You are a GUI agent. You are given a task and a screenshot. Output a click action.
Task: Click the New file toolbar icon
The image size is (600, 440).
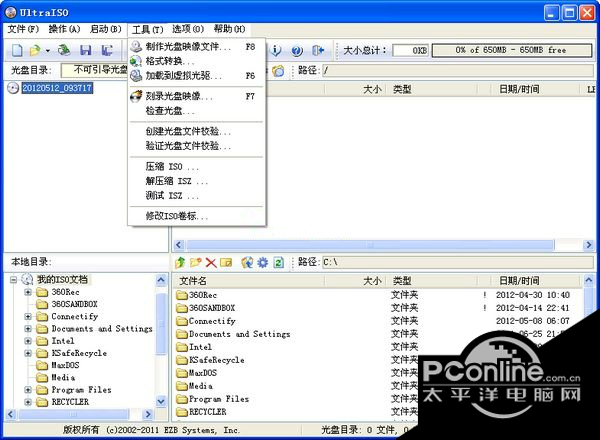(17, 50)
